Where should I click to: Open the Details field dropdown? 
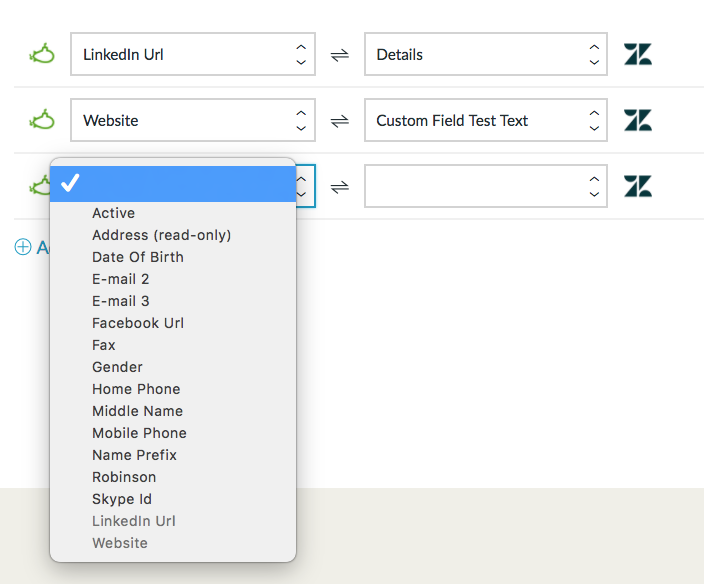[x=486, y=54]
